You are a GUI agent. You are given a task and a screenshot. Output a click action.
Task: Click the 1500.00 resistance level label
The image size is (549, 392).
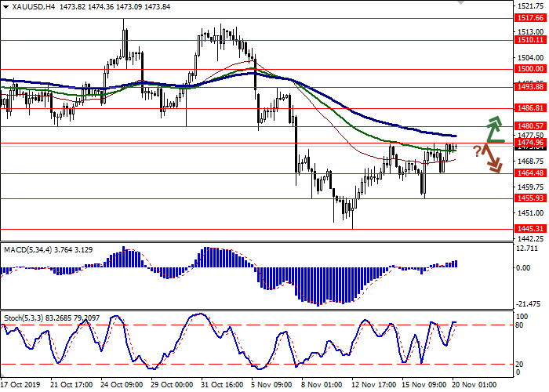click(x=526, y=69)
